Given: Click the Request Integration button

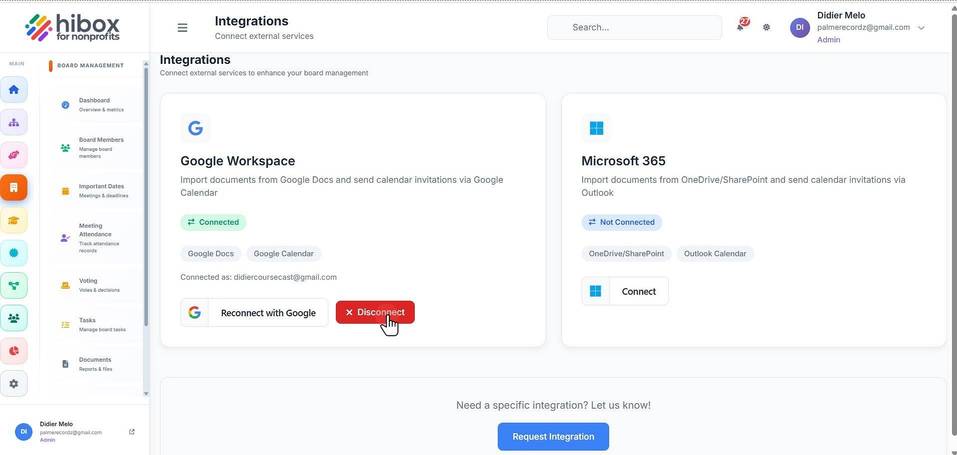Looking at the screenshot, I should click(x=553, y=437).
